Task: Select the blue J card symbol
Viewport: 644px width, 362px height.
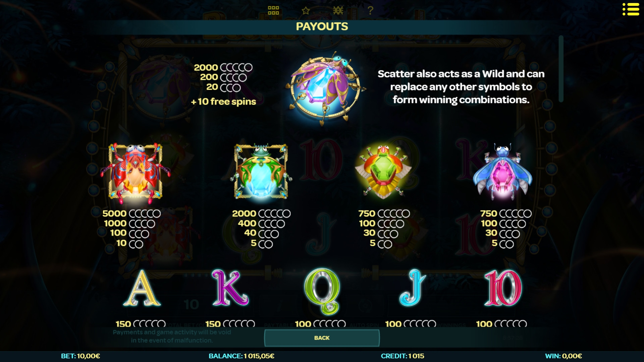Action: point(413,288)
